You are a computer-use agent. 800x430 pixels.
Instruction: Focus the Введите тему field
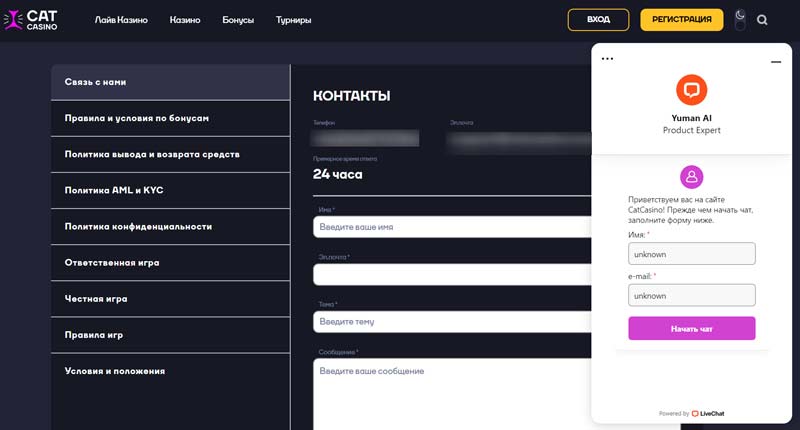pos(452,322)
